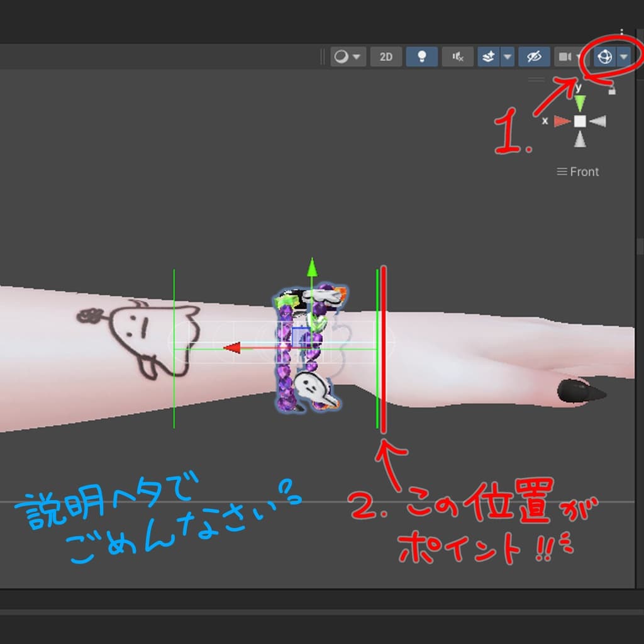Click the grey bottom cone on orientation gizmo

point(579,139)
